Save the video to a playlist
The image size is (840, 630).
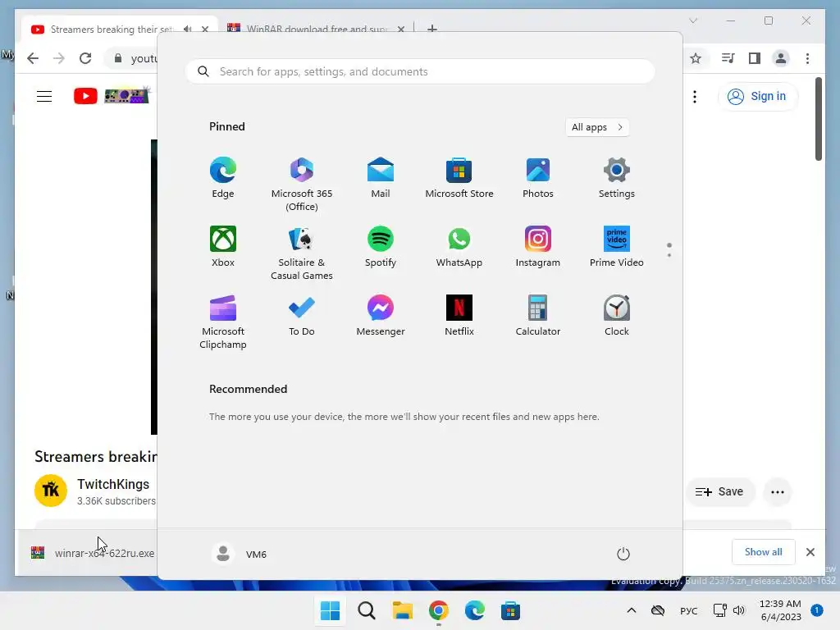point(720,492)
